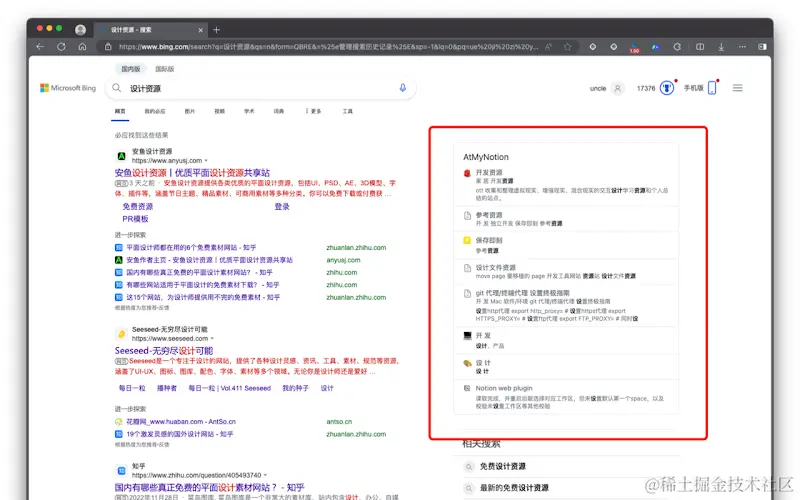Click the 17376 rewards points

pyautogui.click(x=646, y=88)
